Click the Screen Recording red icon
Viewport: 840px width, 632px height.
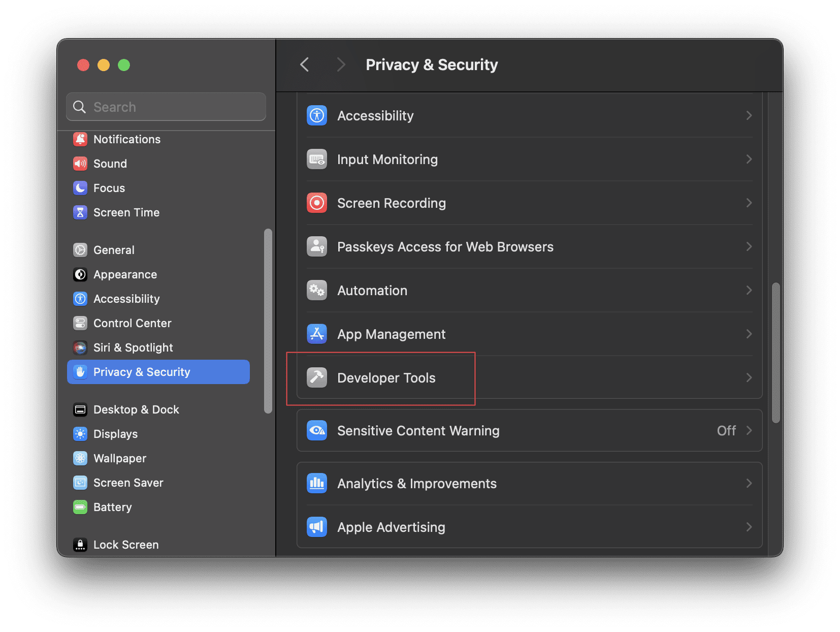(317, 203)
